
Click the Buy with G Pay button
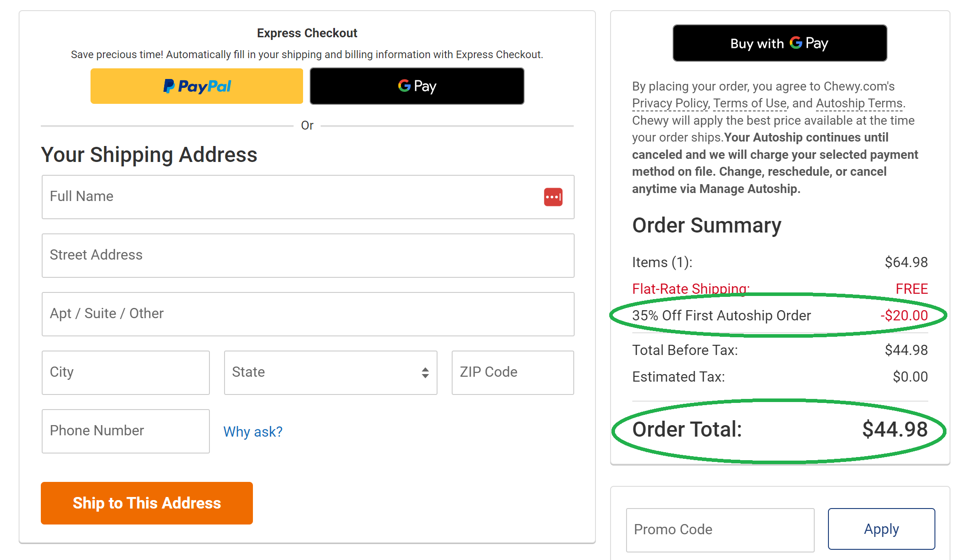click(780, 43)
